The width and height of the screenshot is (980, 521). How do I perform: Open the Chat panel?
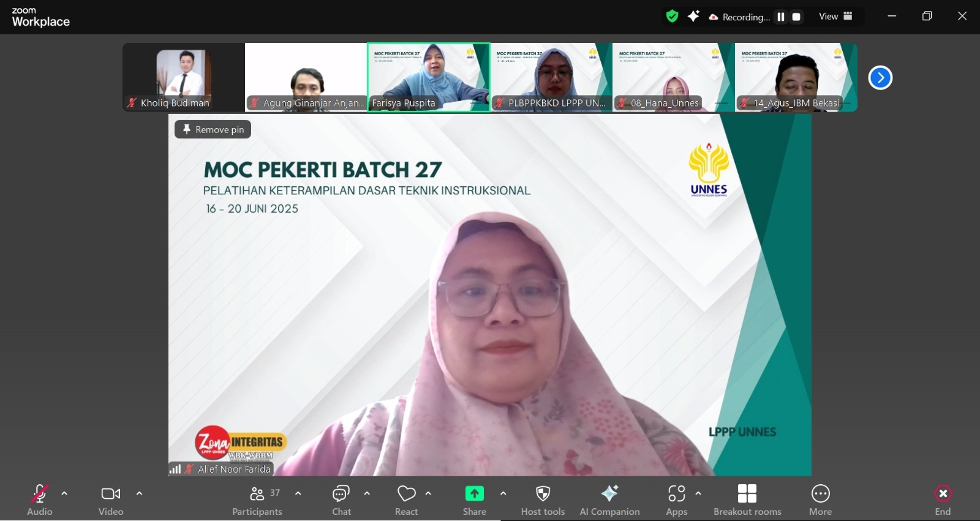click(x=341, y=500)
